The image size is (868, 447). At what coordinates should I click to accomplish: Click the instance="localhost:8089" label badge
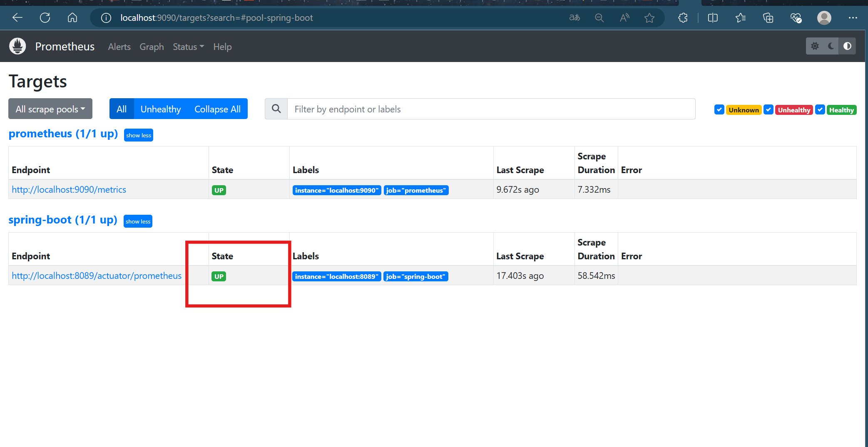pos(336,276)
